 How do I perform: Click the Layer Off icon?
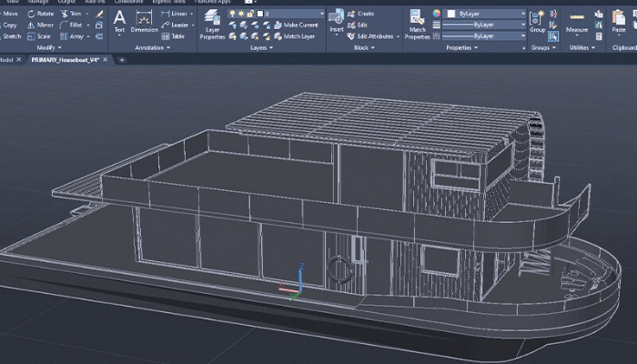(232, 25)
